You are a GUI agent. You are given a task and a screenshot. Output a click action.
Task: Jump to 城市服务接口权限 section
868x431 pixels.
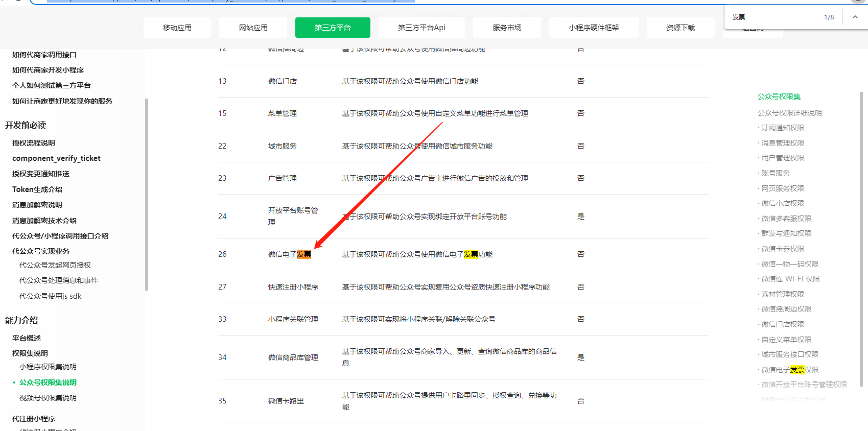(x=790, y=354)
